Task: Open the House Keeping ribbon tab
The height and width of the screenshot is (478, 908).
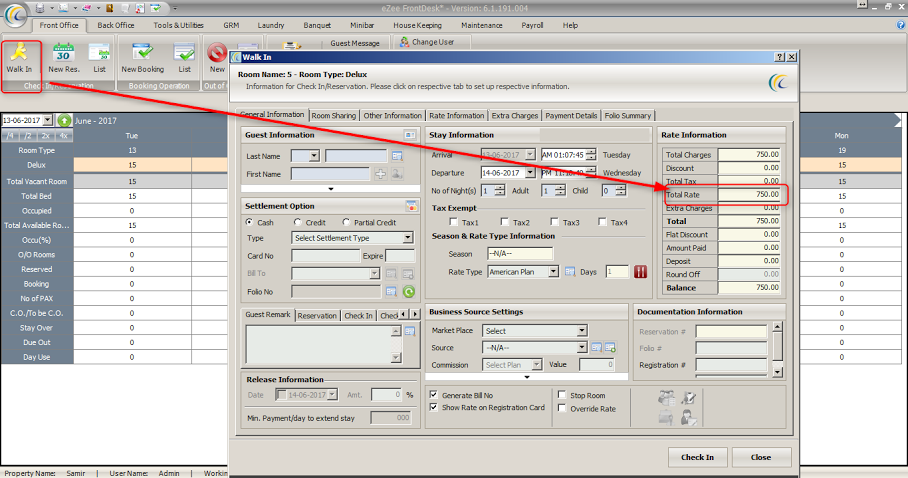Action: [418, 25]
